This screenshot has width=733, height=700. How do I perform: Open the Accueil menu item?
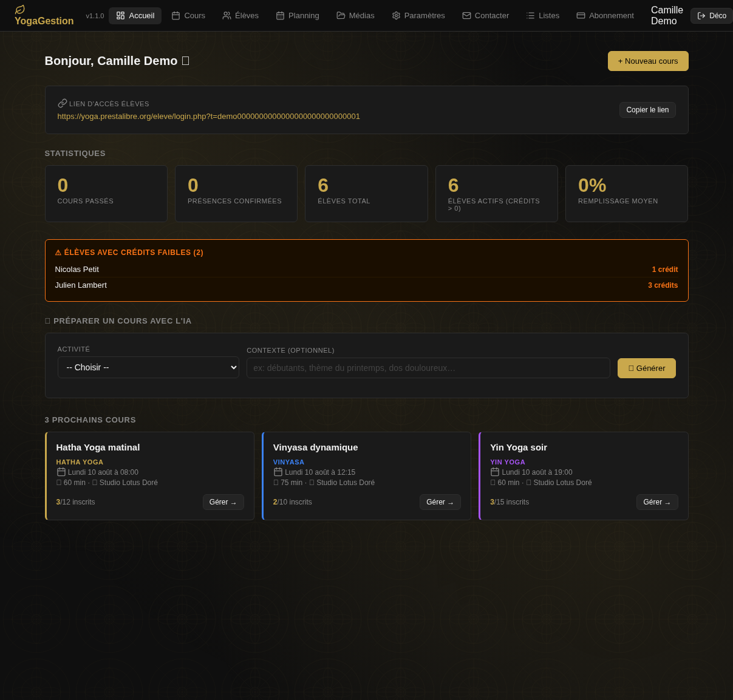pyautogui.click(x=135, y=16)
